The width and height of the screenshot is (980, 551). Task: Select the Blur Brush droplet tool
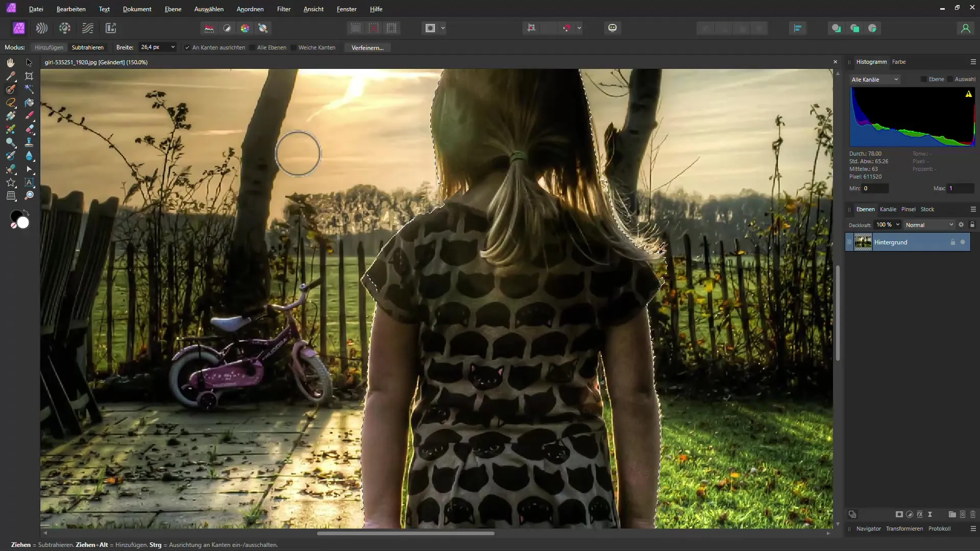point(29,156)
